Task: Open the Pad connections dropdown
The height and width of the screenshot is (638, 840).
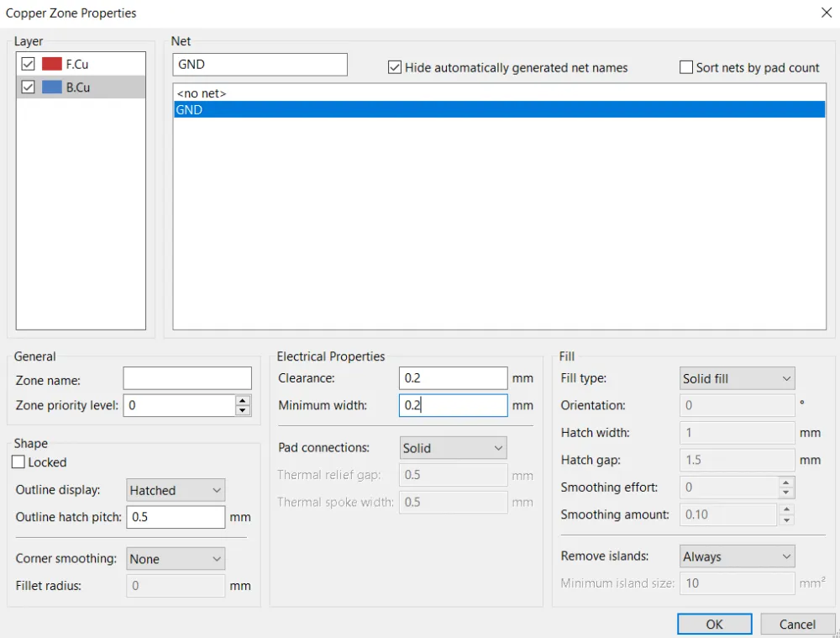Action: click(x=453, y=448)
